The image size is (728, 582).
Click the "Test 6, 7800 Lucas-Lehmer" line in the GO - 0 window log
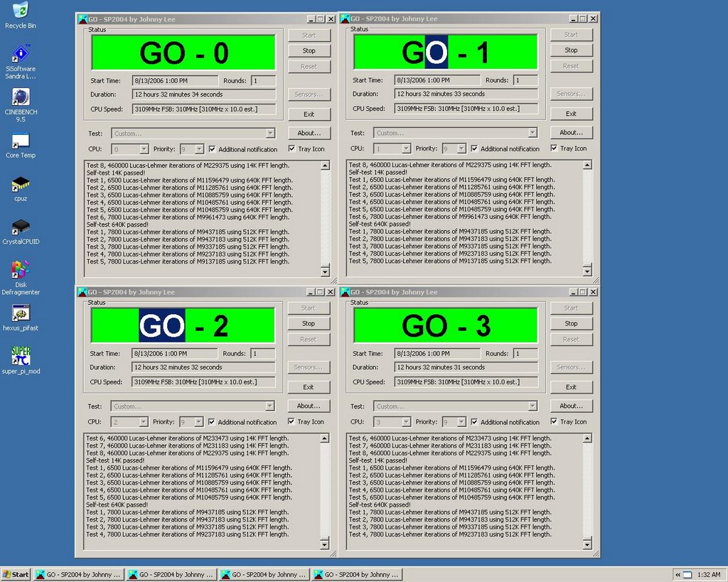[188, 217]
